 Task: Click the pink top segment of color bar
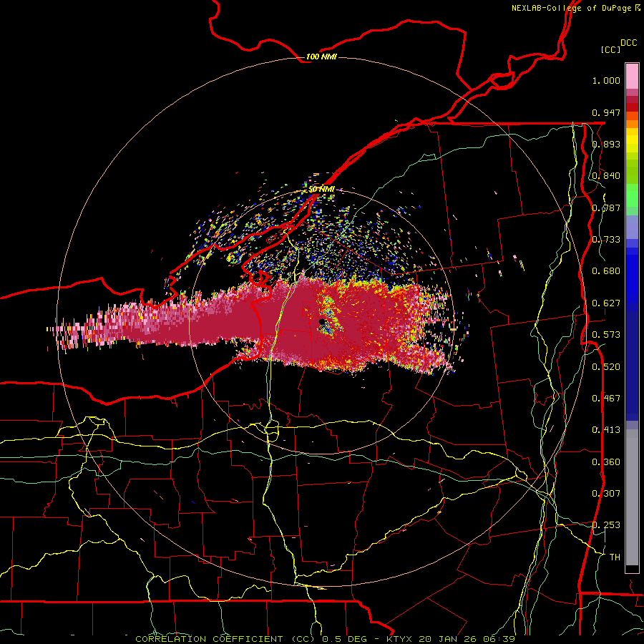click(x=632, y=77)
